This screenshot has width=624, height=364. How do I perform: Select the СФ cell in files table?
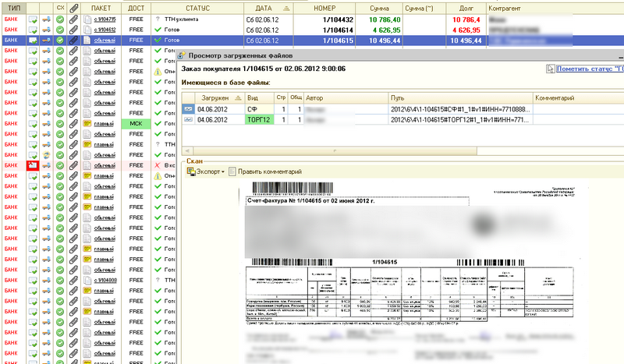pyautogui.click(x=260, y=109)
